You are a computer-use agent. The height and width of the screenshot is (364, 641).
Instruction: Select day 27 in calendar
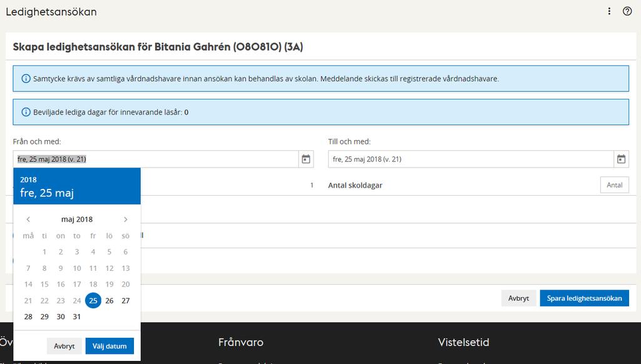[125, 301]
